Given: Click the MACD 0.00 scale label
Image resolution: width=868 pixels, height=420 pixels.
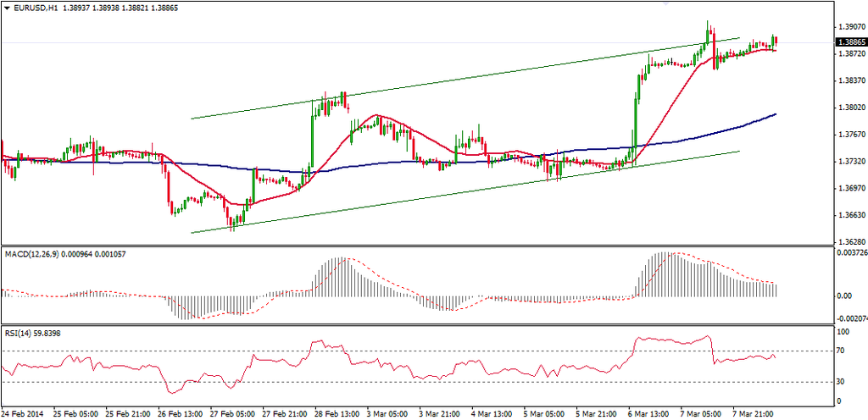Looking at the screenshot, I should point(844,296).
